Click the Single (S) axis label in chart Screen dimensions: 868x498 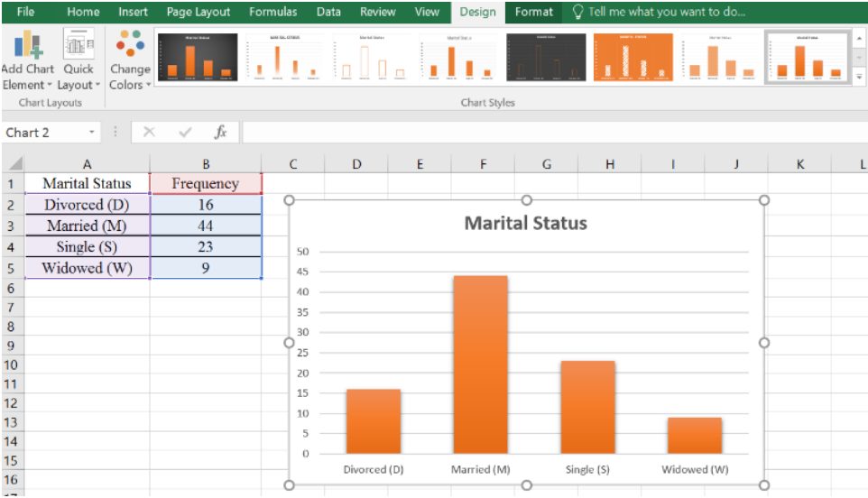587,469
